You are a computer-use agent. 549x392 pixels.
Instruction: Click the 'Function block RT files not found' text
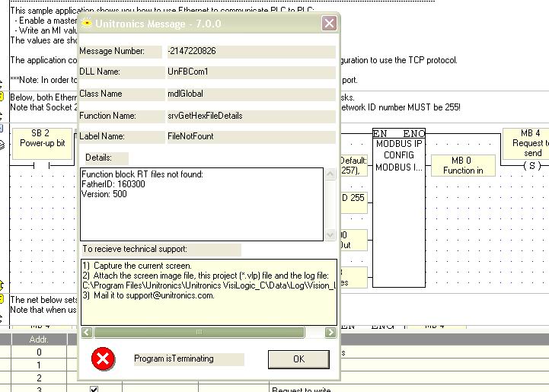(142, 174)
